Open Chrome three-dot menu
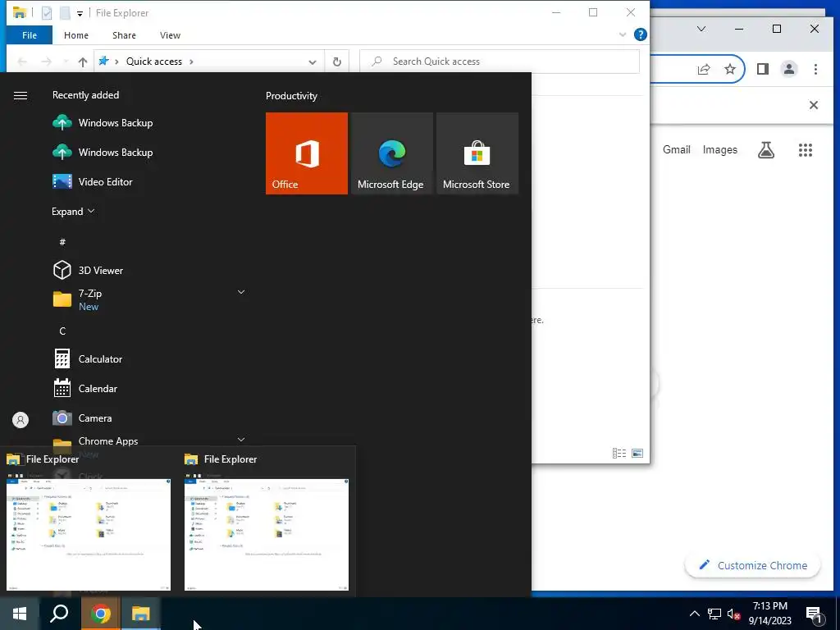 815,69
